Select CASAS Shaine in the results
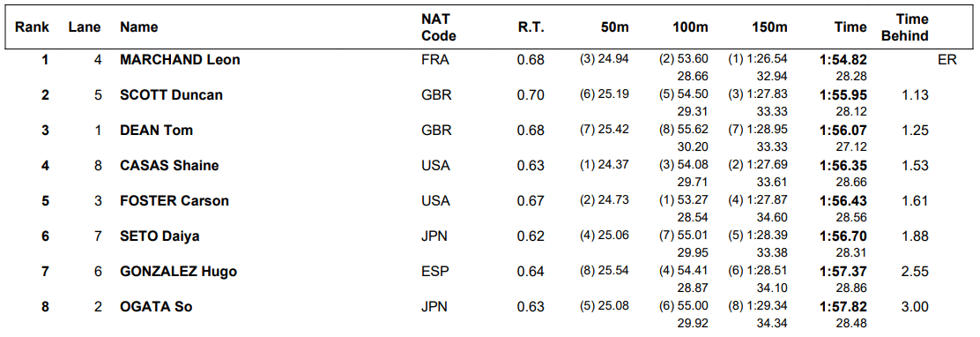980x337 pixels. pos(169,166)
